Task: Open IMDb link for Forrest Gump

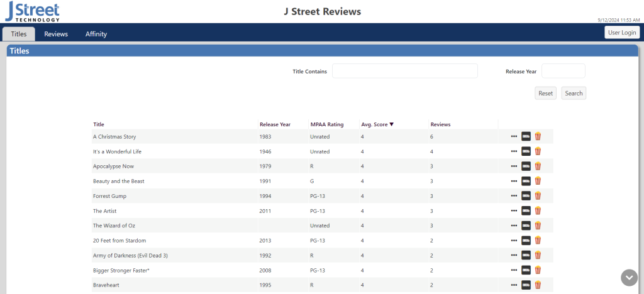Action: [x=526, y=196]
